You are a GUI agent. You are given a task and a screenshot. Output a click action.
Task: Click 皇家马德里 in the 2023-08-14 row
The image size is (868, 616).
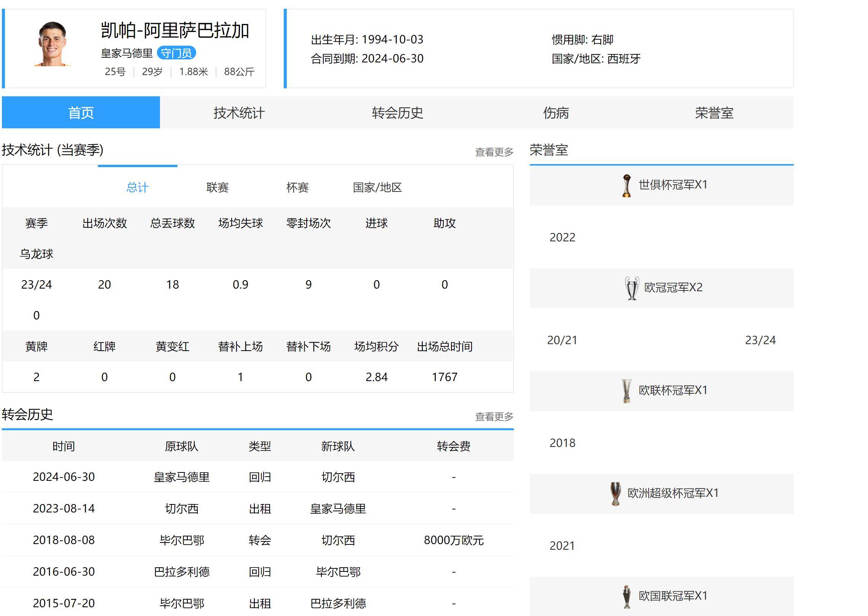[338, 508]
